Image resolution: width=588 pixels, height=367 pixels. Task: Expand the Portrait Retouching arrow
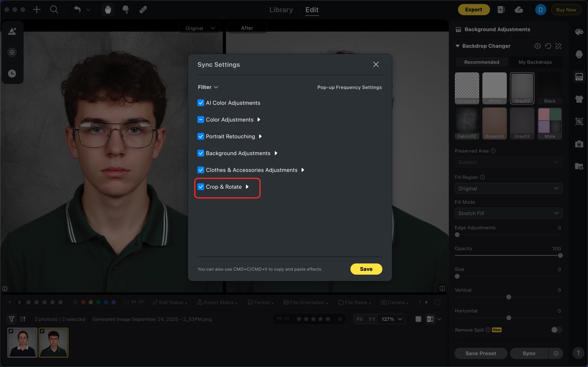[260, 136]
